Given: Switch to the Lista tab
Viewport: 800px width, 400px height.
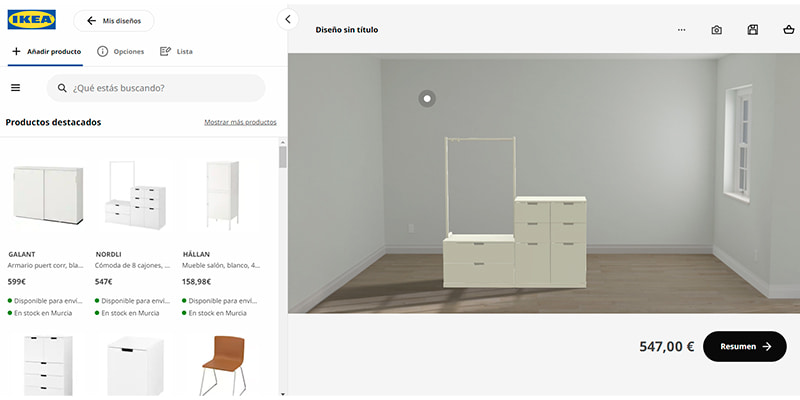Looking at the screenshot, I should (177, 52).
